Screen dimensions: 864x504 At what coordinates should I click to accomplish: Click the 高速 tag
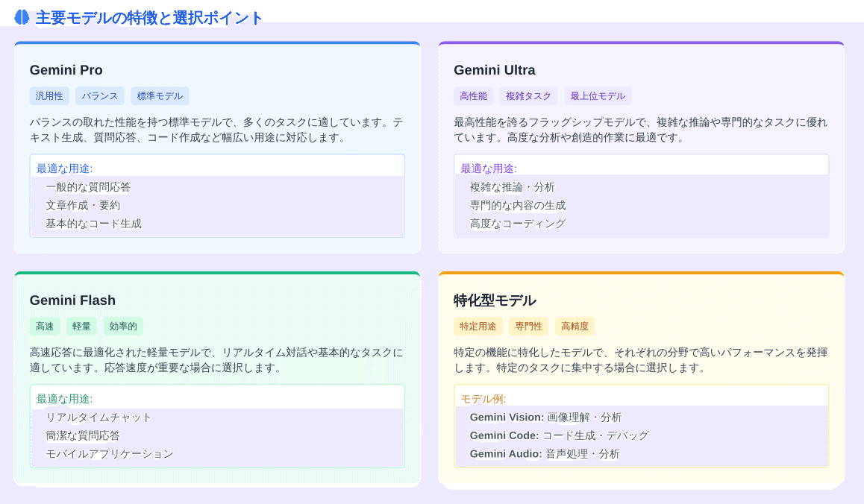[45, 326]
